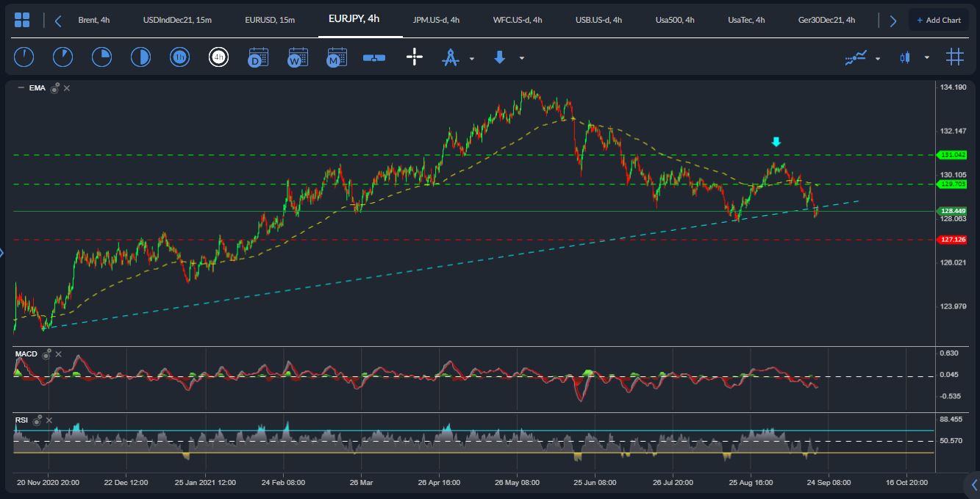Click the 26 May 08:00 date label
Viewport: 980px width, 499px height.
(517, 483)
